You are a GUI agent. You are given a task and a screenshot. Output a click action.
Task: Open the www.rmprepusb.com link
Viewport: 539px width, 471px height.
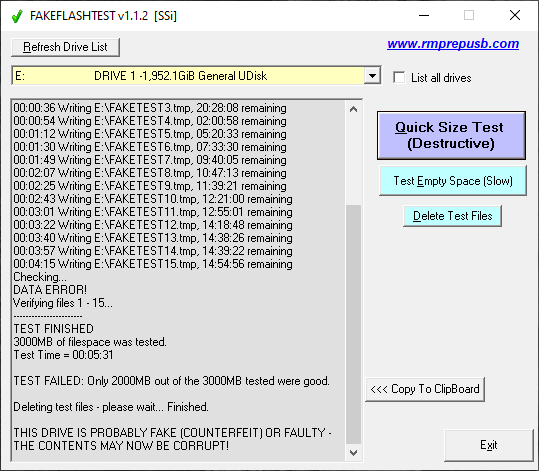point(453,44)
